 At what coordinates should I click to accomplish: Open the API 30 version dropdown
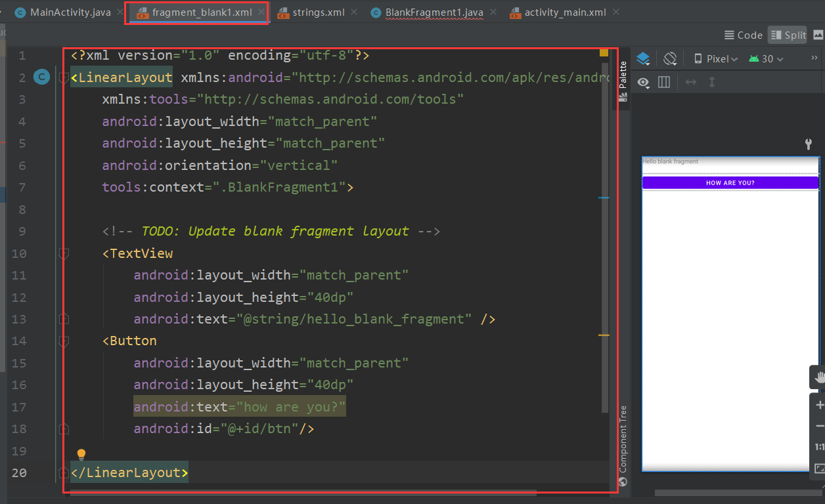coord(766,59)
